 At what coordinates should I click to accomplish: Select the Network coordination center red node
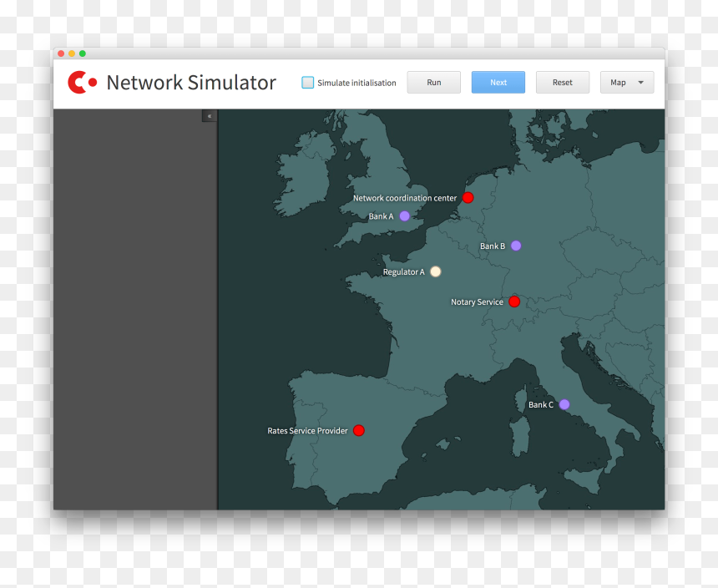tap(468, 198)
